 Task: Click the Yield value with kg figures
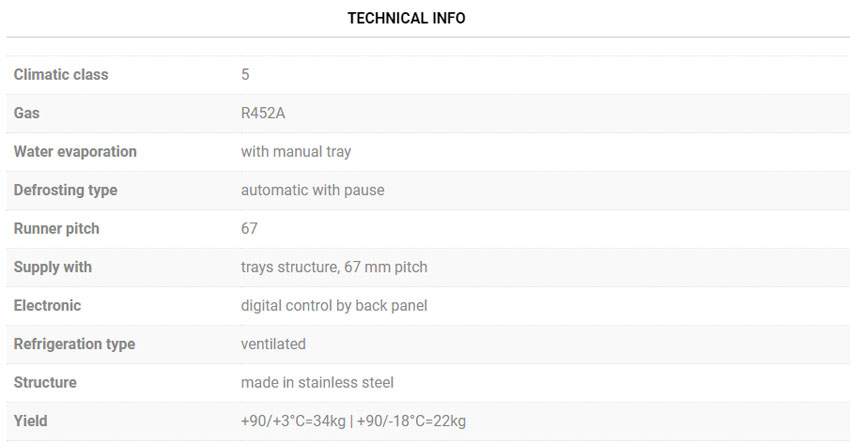point(353,421)
